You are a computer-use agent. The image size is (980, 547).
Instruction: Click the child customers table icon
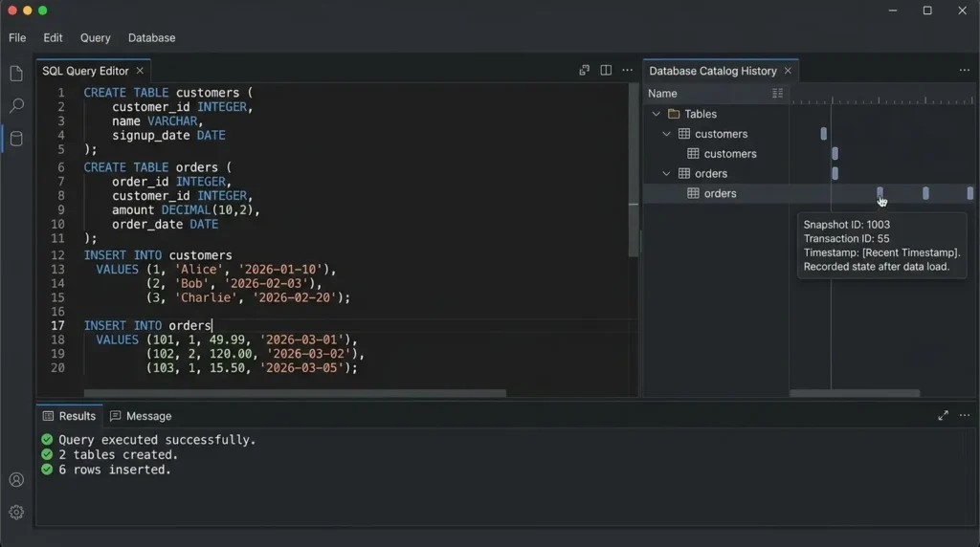coord(693,154)
